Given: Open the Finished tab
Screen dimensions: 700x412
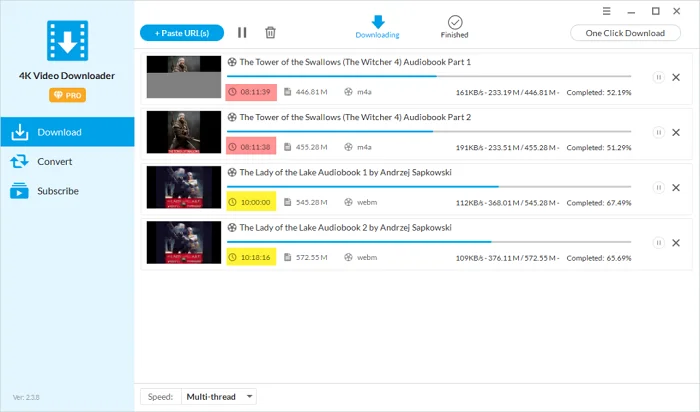Looking at the screenshot, I should 454,27.
